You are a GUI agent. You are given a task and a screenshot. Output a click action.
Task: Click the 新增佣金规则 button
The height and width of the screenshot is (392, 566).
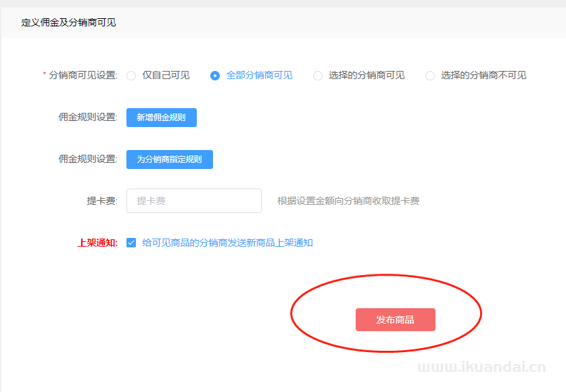tap(162, 118)
